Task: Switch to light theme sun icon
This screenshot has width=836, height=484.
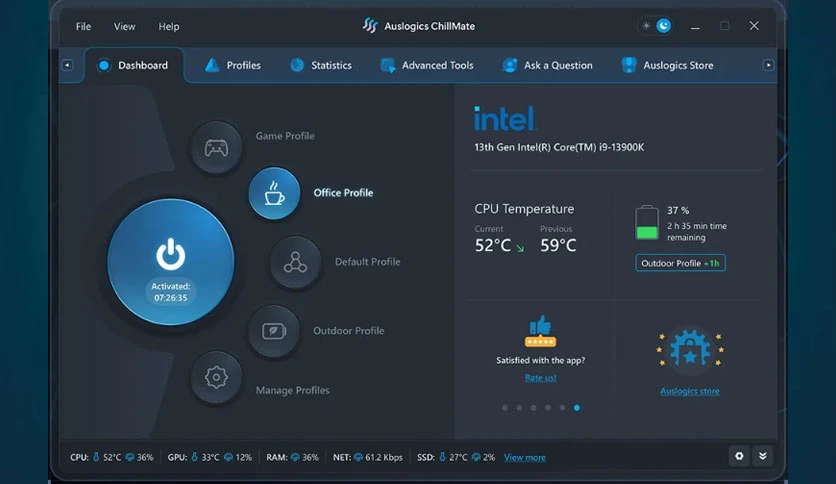Action: pyautogui.click(x=646, y=26)
